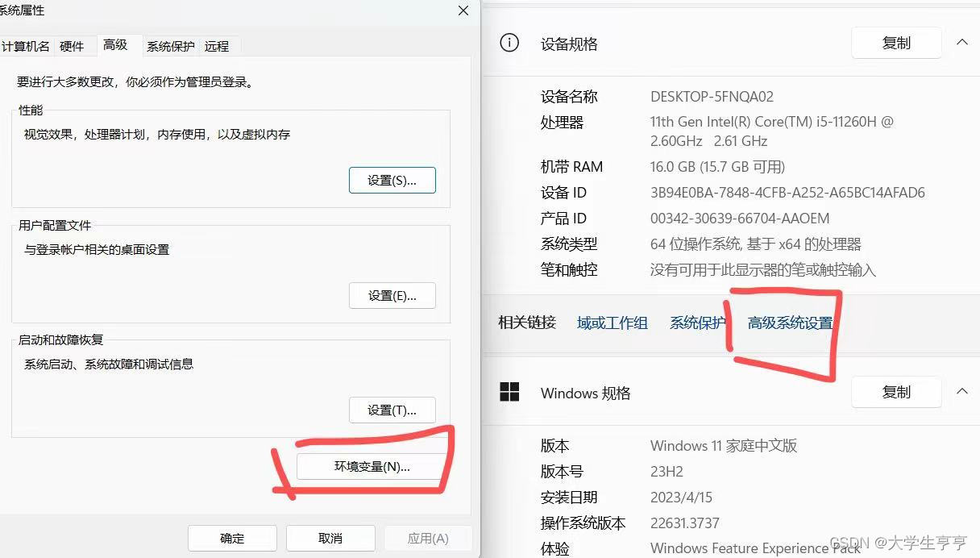Click the 视觉效果，处理器计划 description text

157,134
